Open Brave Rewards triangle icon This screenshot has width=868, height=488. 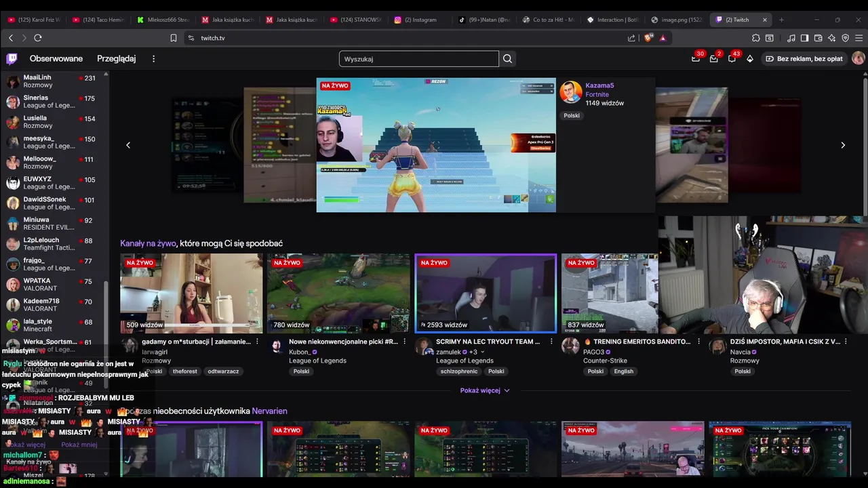pyautogui.click(x=663, y=38)
